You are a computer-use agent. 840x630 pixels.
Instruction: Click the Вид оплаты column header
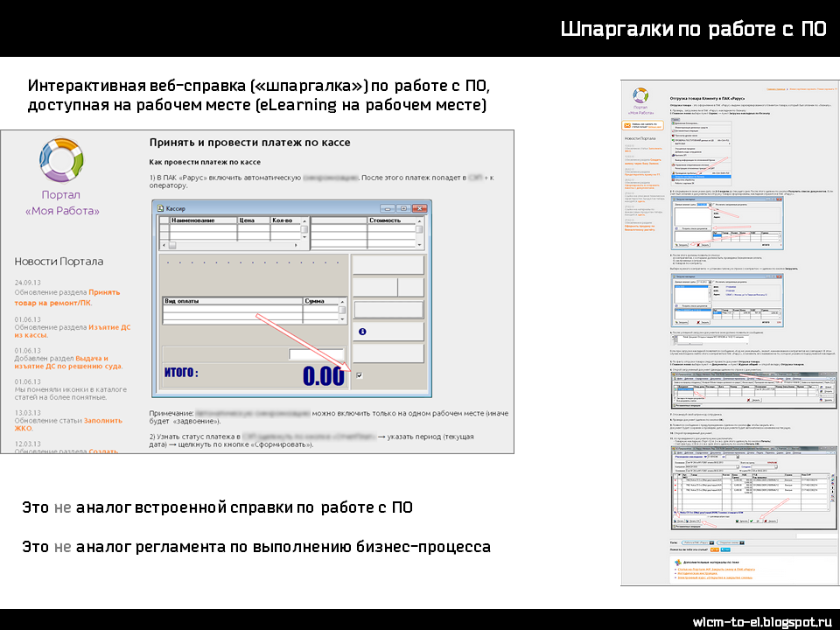click(233, 301)
